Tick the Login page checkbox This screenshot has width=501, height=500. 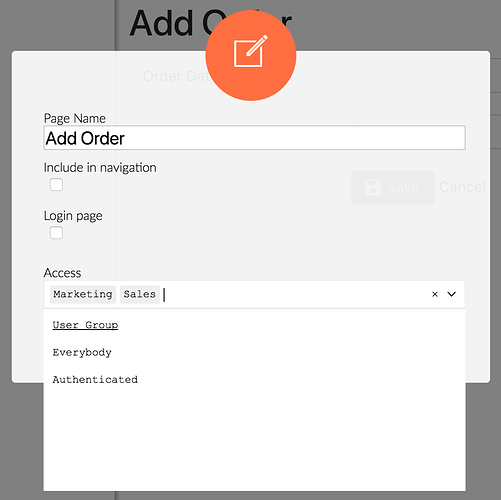(56, 233)
